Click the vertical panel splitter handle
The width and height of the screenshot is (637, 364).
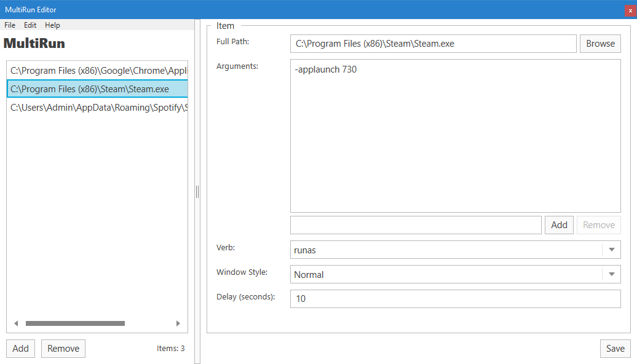click(x=197, y=192)
